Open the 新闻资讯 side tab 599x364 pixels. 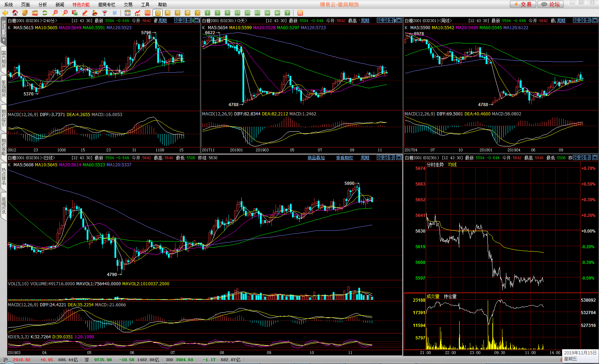tap(4, 206)
